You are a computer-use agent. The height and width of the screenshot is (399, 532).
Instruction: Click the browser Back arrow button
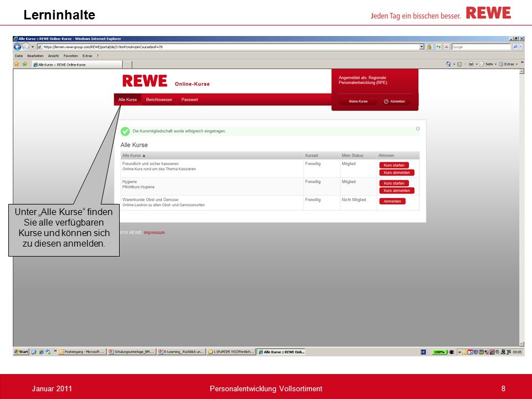pyautogui.click(x=18, y=47)
